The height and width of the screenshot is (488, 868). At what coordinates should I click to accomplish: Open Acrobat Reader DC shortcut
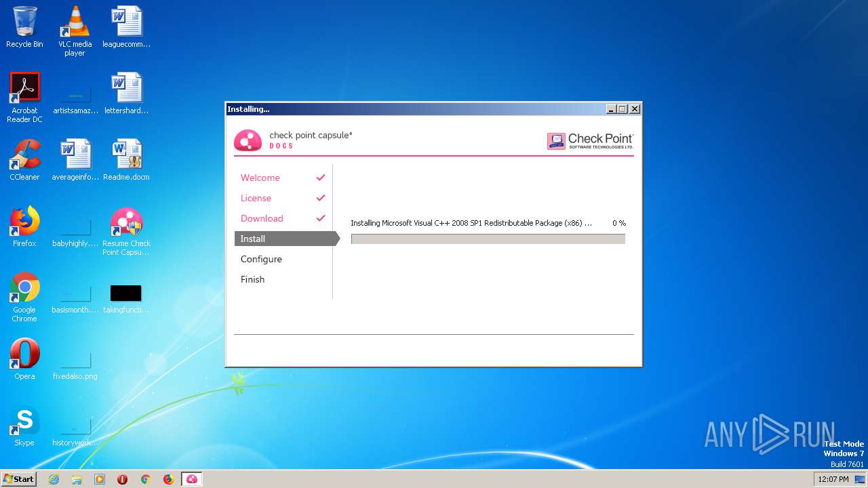(x=24, y=98)
